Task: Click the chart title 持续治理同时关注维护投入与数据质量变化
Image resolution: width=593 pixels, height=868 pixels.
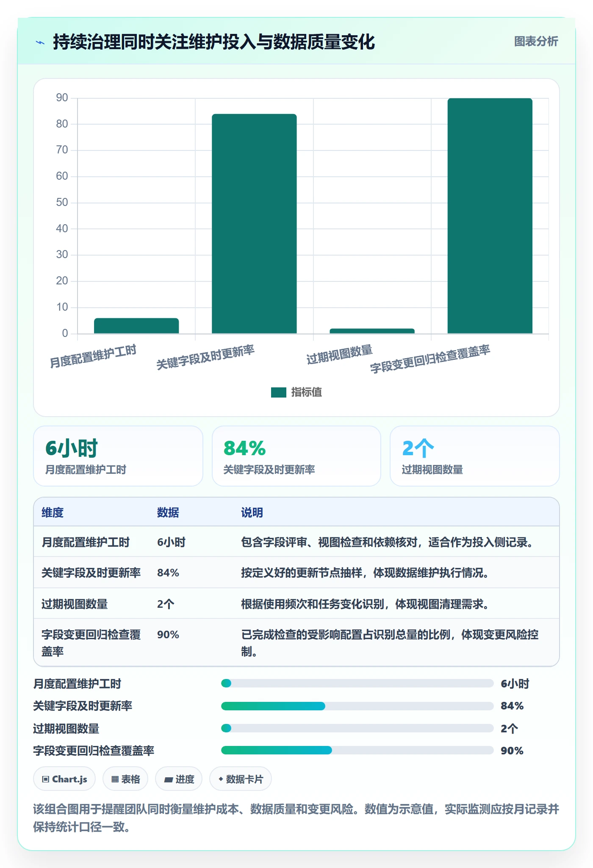Action: tap(214, 42)
